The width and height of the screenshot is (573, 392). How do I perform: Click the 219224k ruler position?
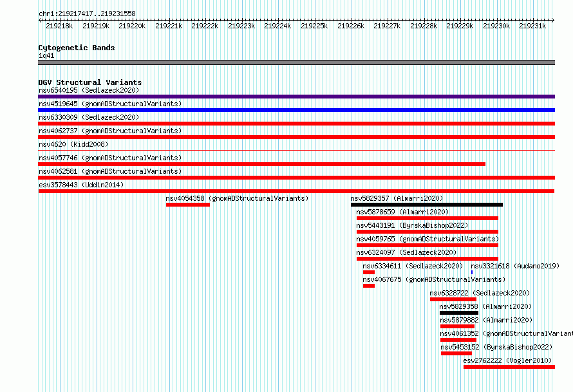277,26
